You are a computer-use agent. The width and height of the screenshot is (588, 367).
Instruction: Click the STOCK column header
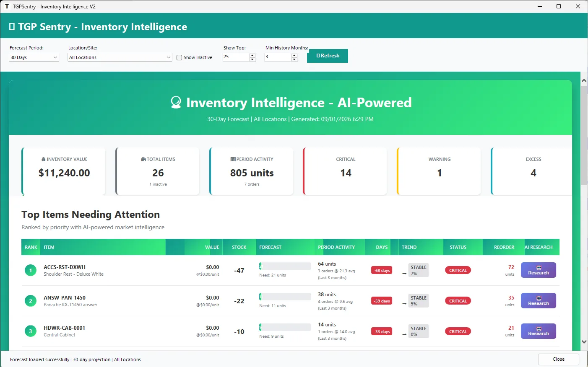click(x=239, y=247)
